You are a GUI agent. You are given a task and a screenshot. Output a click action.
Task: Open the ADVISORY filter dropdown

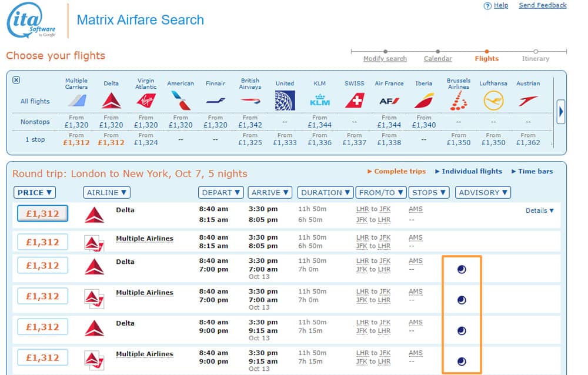tap(483, 192)
